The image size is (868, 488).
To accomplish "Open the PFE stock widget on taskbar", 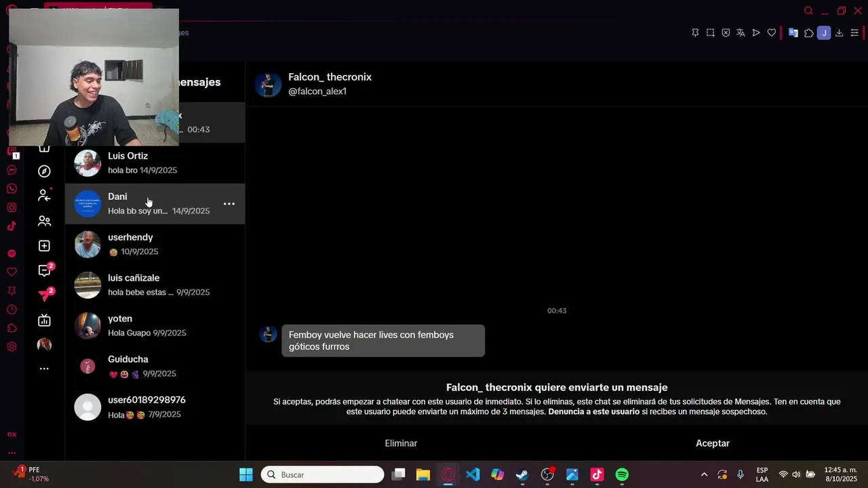I will (x=31, y=474).
